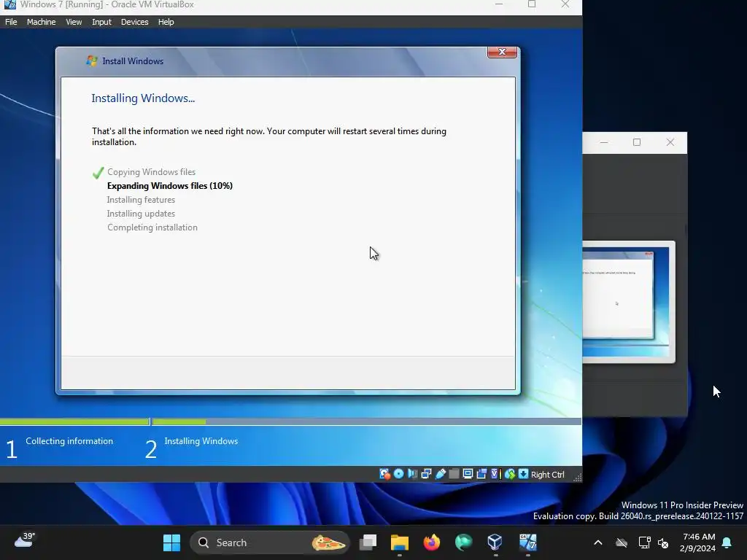
Task: Click the VirtualBox window resize grip
Action: 577,478
